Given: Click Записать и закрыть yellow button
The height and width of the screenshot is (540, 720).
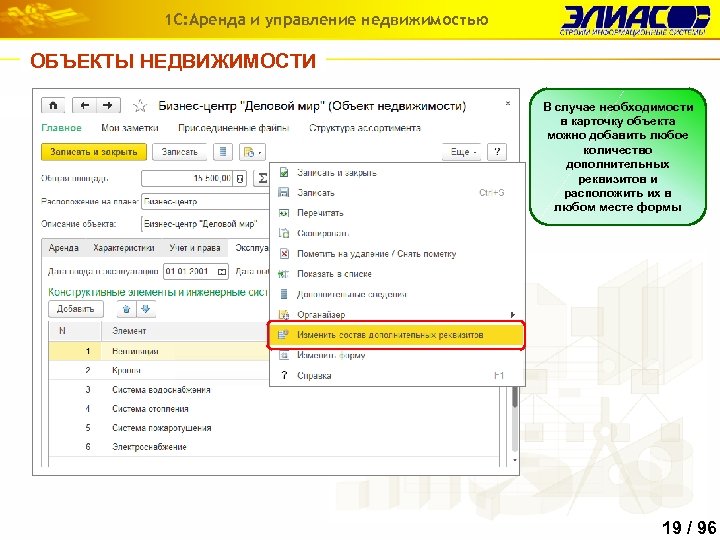Looking at the screenshot, I should click(x=94, y=152).
